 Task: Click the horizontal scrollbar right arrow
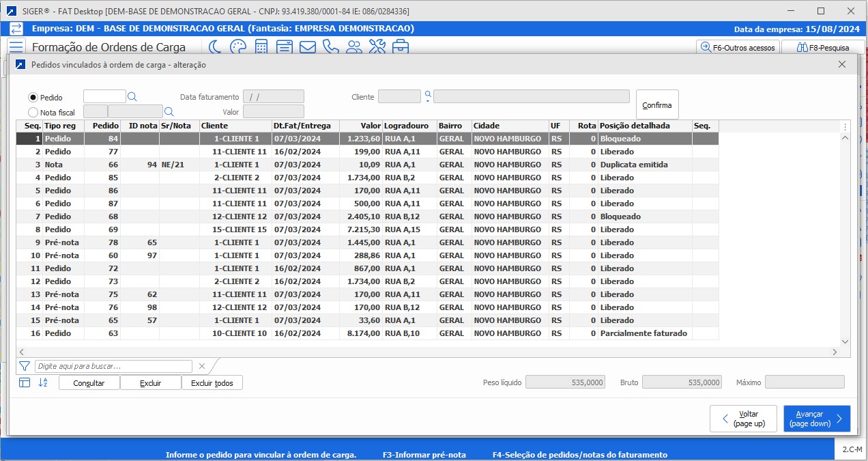835,352
